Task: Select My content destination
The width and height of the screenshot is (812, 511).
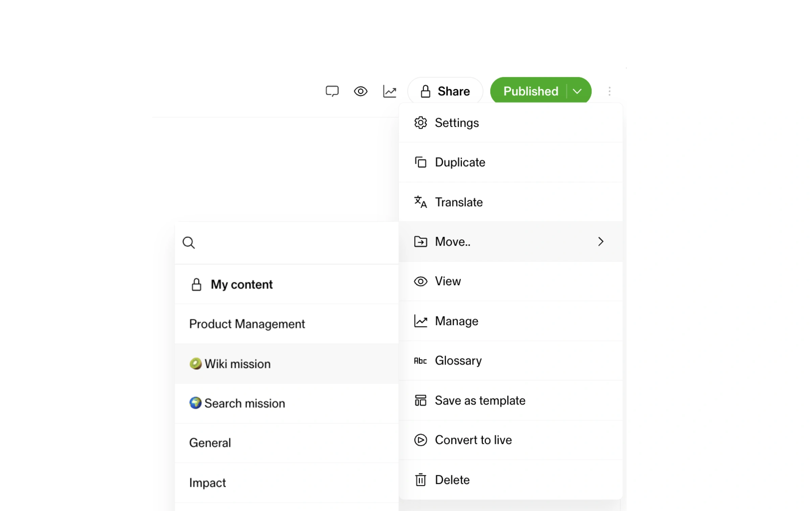Action: coord(241,284)
